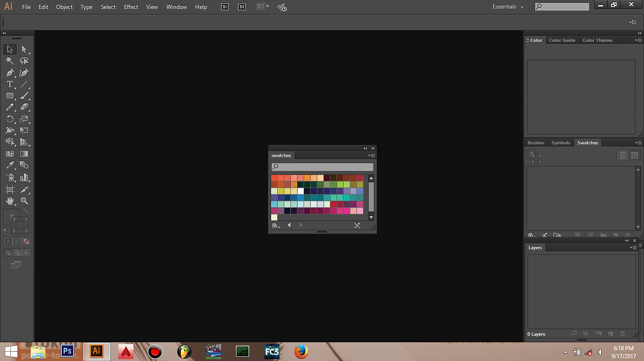Select the Type tool
Image resolution: width=644 pixels, height=361 pixels.
pos(10,85)
